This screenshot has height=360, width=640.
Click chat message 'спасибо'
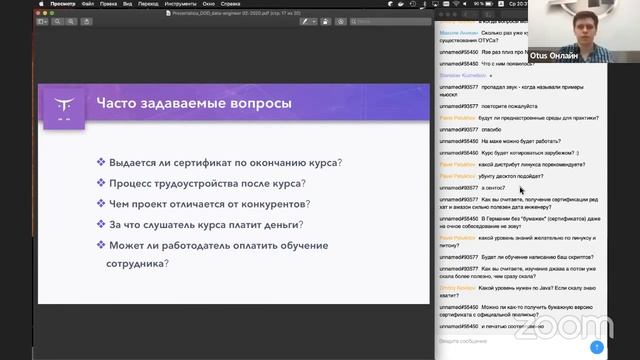(x=491, y=129)
